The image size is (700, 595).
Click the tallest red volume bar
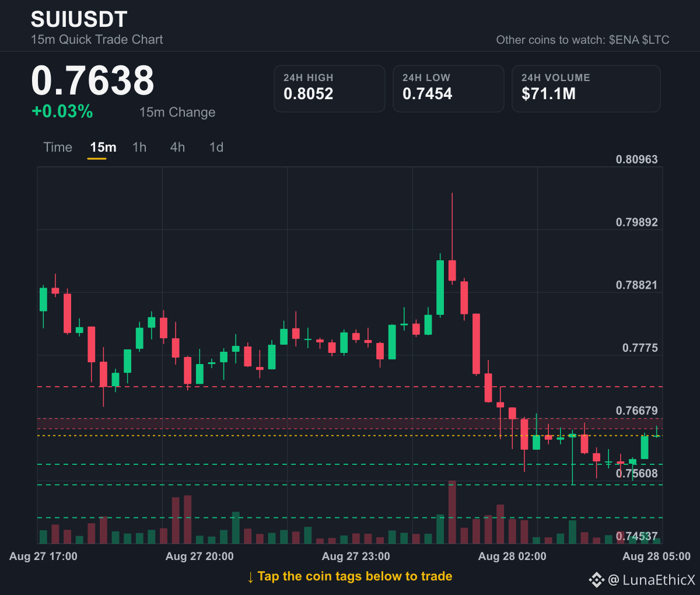click(452, 512)
